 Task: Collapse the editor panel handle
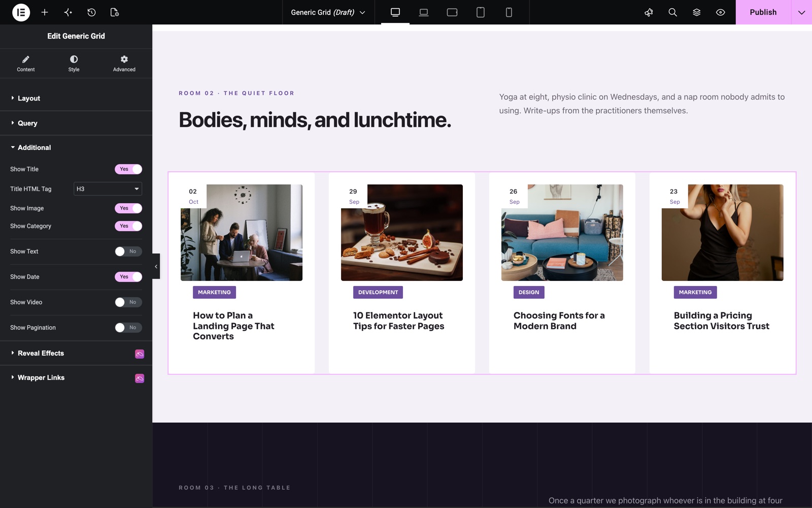coord(156,266)
